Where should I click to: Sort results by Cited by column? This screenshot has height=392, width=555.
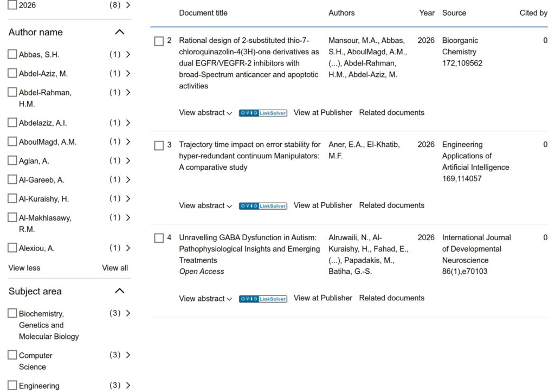point(533,13)
